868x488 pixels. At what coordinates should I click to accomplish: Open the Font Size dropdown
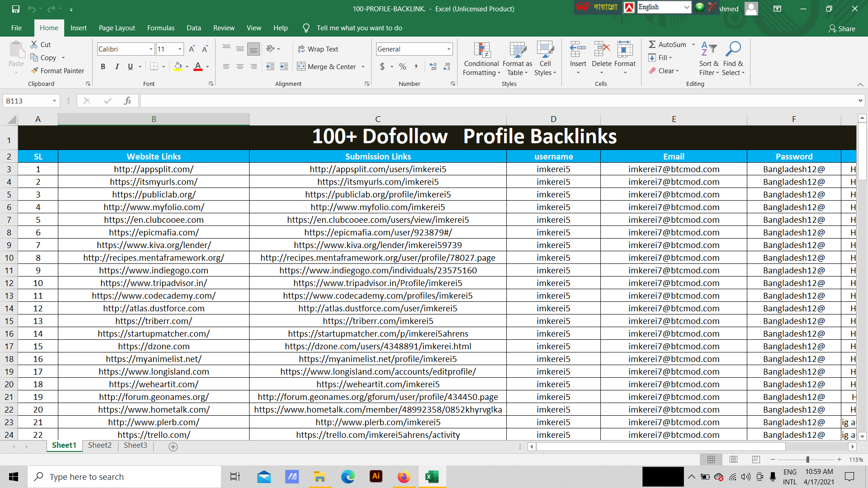179,49
